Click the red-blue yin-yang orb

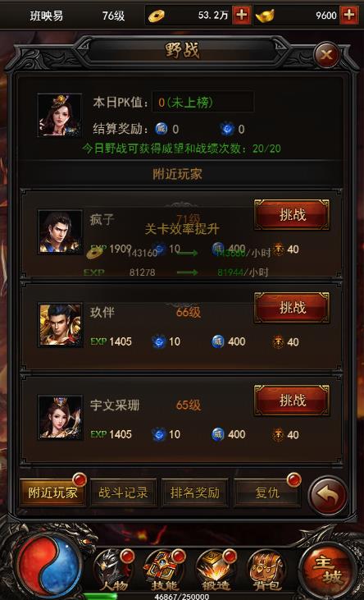tap(49, 567)
